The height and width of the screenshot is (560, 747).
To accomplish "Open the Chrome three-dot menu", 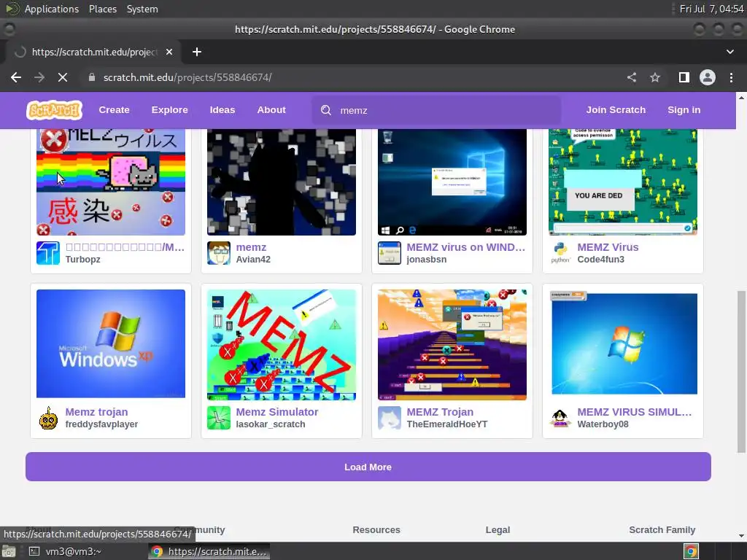I will tap(731, 77).
